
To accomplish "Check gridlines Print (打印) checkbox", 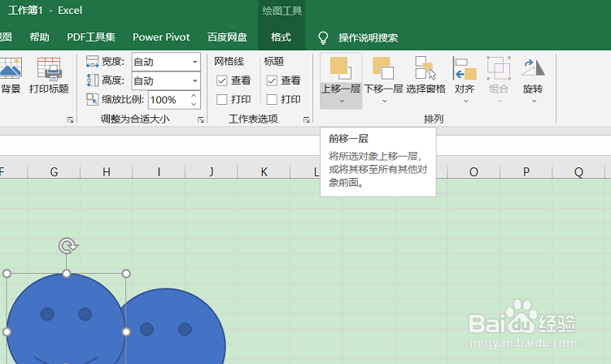I will pyautogui.click(x=222, y=100).
